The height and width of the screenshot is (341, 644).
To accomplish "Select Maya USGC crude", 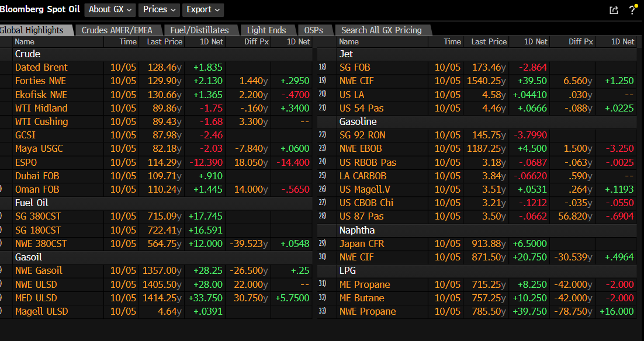I will pyautogui.click(x=156, y=149).
